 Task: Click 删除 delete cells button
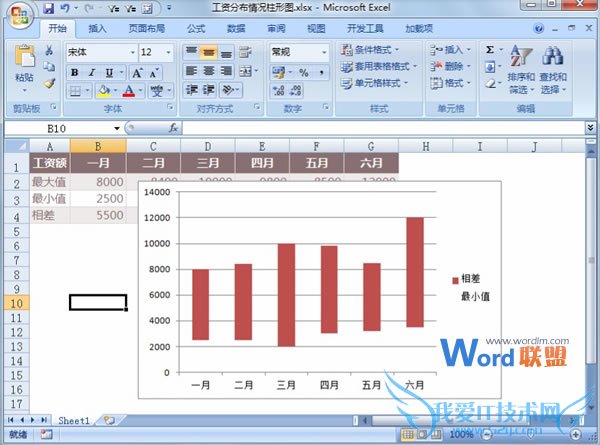click(450, 67)
